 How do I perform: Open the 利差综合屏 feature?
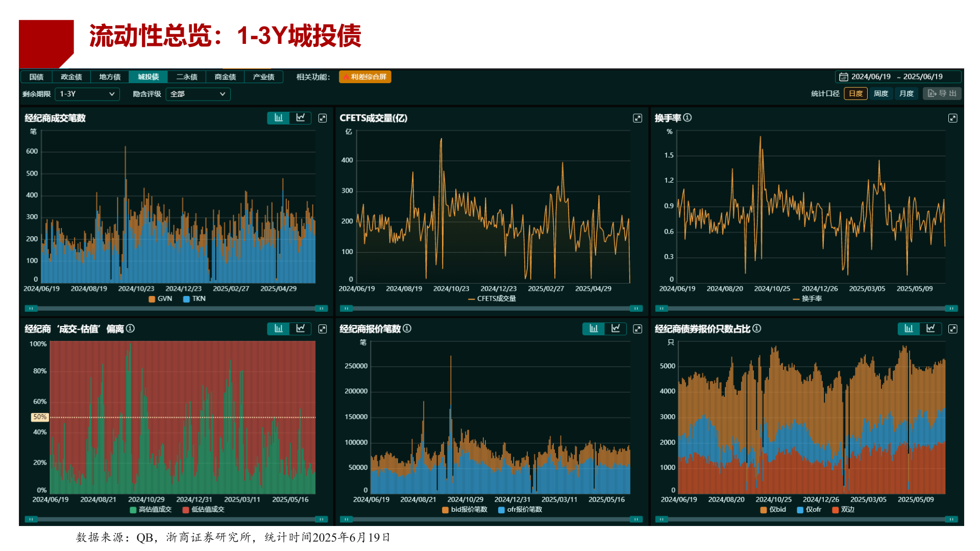coord(365,77)
